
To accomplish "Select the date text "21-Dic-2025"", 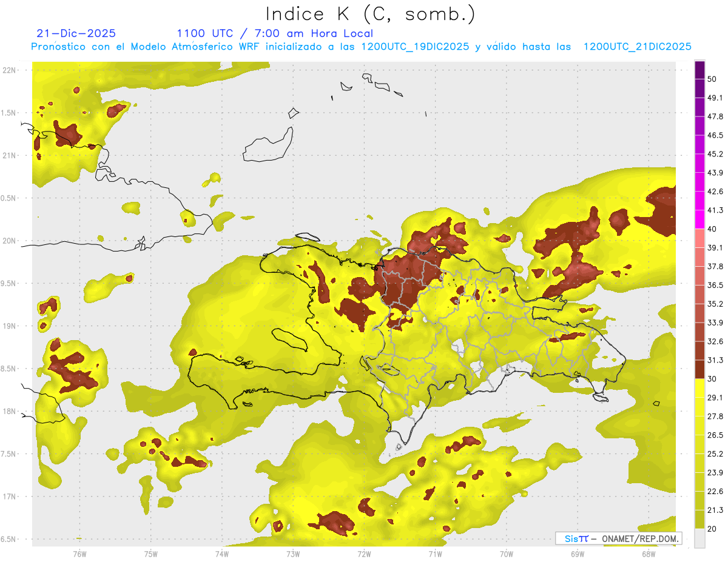I will [76, 33].
